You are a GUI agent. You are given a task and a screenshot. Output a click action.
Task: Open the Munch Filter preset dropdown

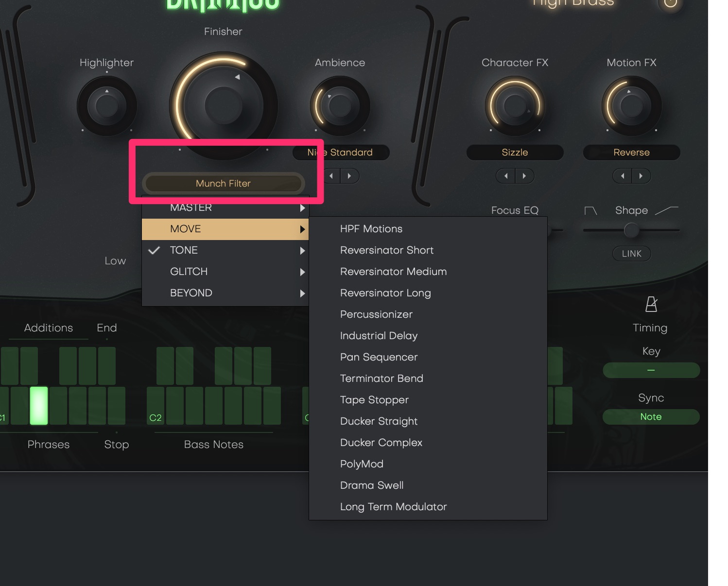point(223,184)
